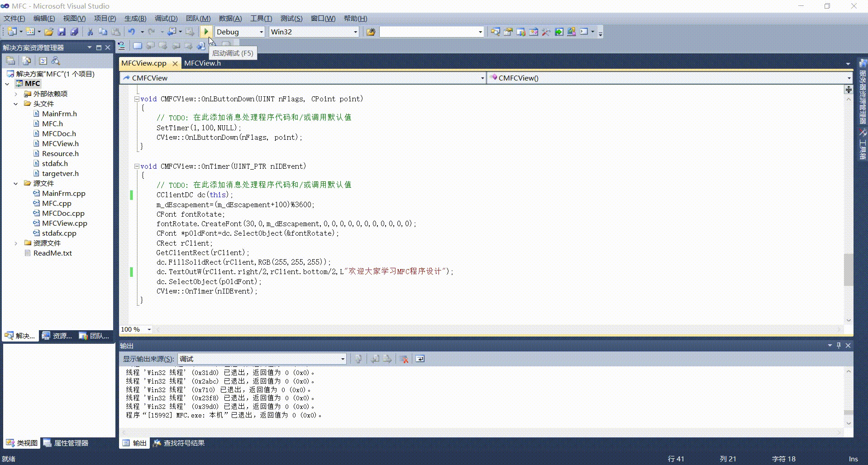Switch to the 团队 explorer tab
Image resolution: width=868 pixels, height=465 pixels.
point(94,336)
